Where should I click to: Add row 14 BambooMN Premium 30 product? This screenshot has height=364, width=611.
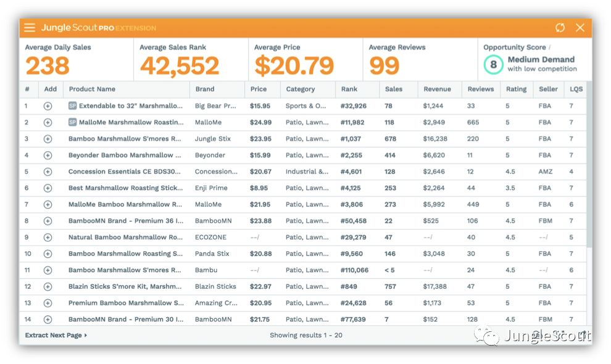click(x=48, y=320)
